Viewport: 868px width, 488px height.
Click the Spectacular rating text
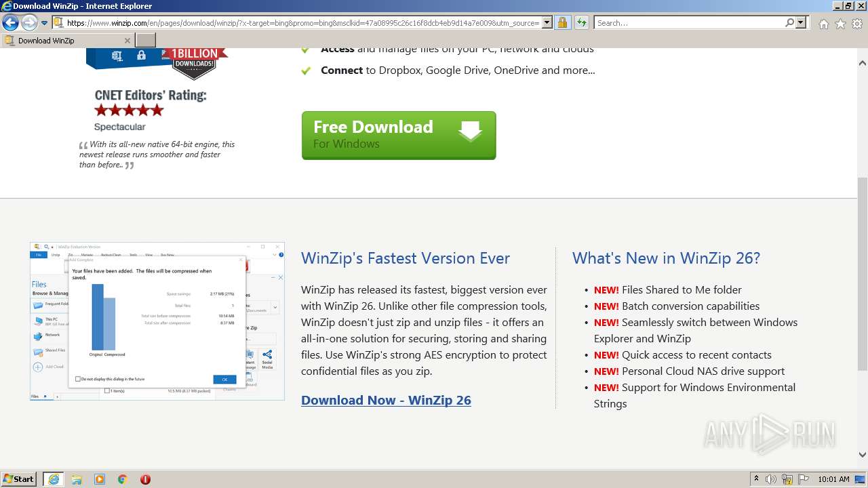[119, 127]
